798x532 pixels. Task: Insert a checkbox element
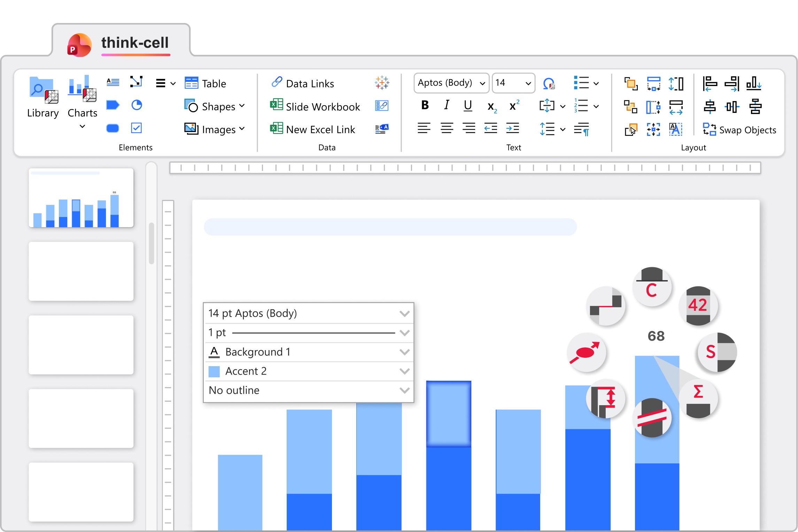136,128
